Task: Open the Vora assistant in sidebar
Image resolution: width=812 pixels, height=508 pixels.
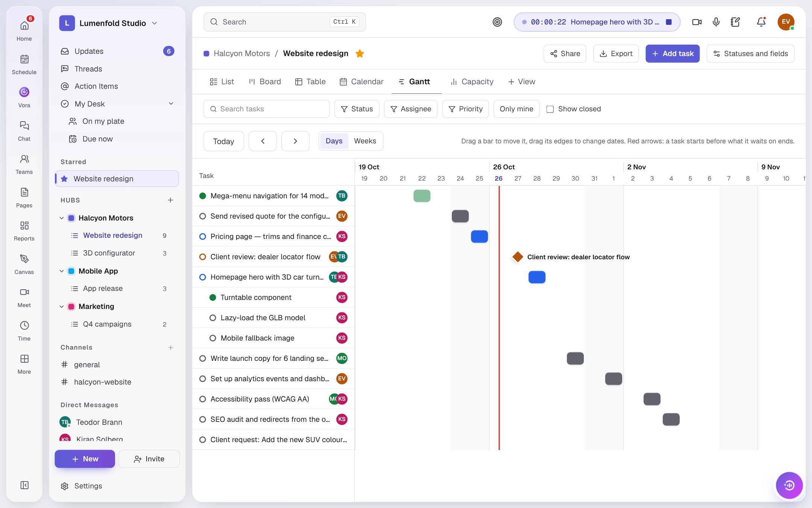Action: (x=24, y=97)
